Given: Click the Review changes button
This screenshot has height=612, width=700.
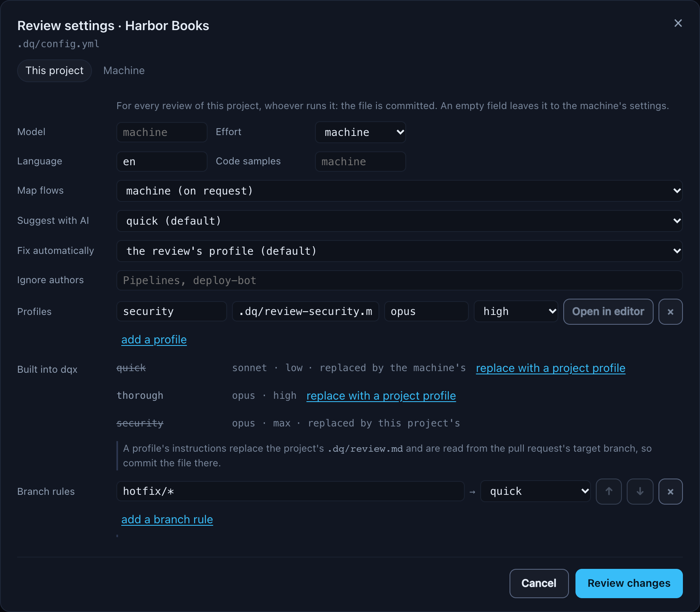Looking at the screenshot, I should tap(629, 584).
